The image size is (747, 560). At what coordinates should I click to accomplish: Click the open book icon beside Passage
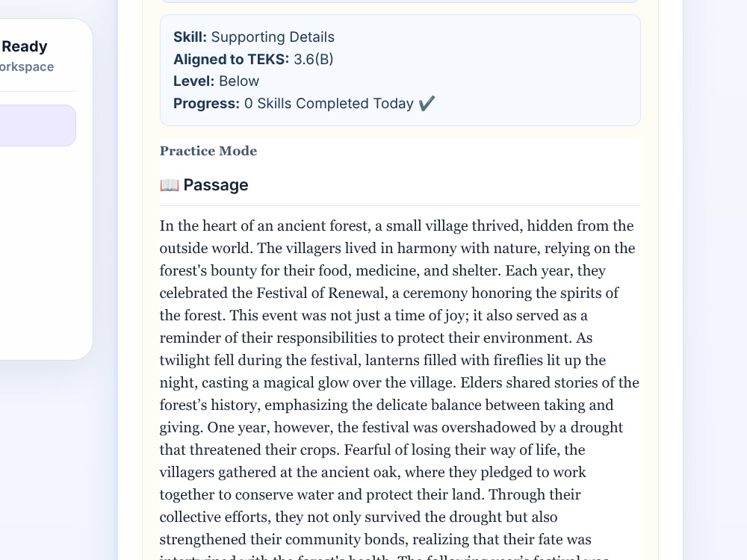click(x=169, y=184)
